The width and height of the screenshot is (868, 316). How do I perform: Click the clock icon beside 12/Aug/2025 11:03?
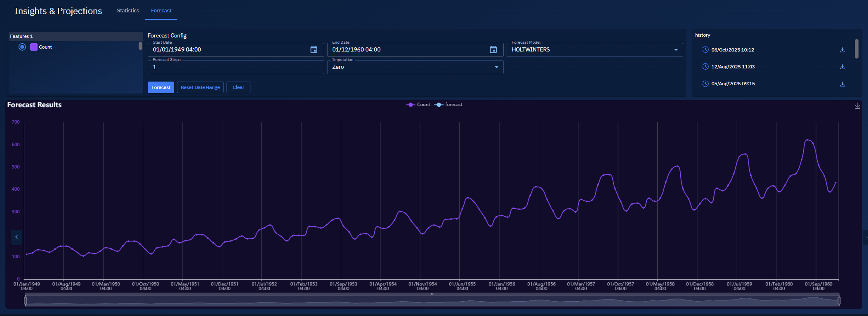point(705,67)
